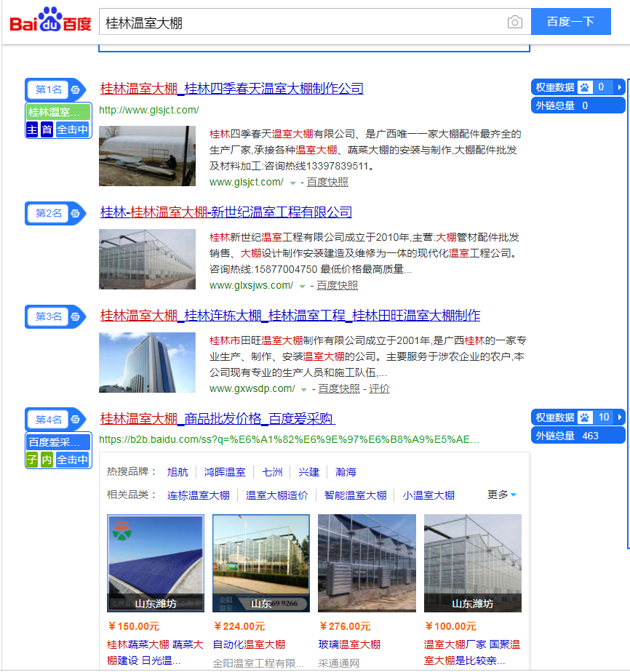Click the 首 tag under first result
Screen dimensions: 630x672
47,129
